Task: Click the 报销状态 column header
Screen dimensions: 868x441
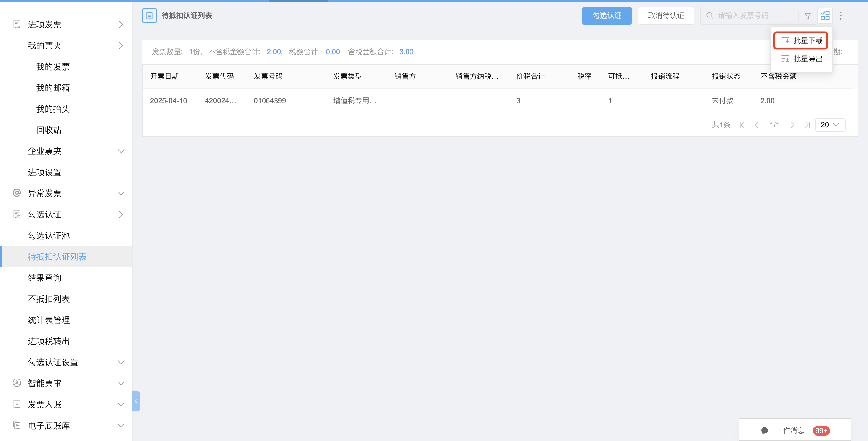Action: click(726, 76)
